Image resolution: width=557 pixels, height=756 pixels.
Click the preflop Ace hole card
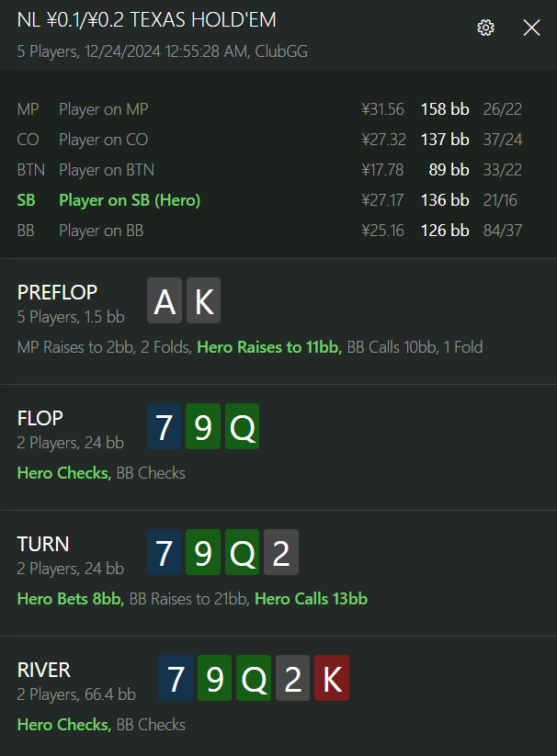165,300
